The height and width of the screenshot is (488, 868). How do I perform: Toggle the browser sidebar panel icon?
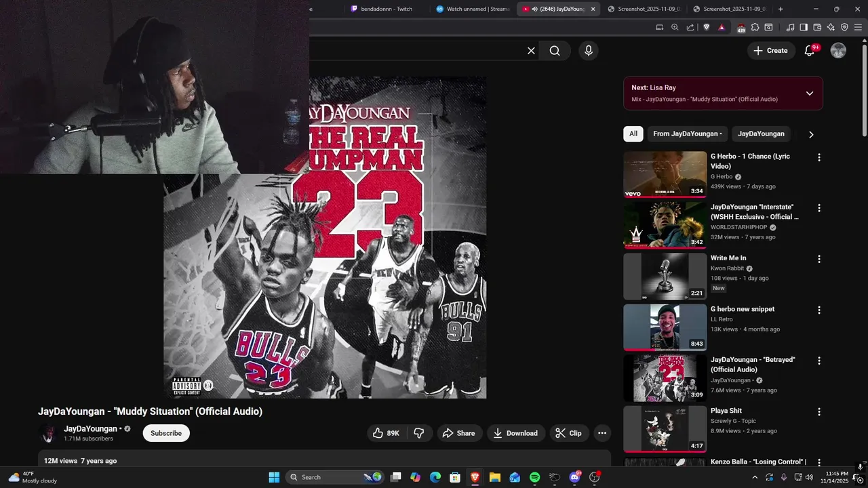coord(804,27)
